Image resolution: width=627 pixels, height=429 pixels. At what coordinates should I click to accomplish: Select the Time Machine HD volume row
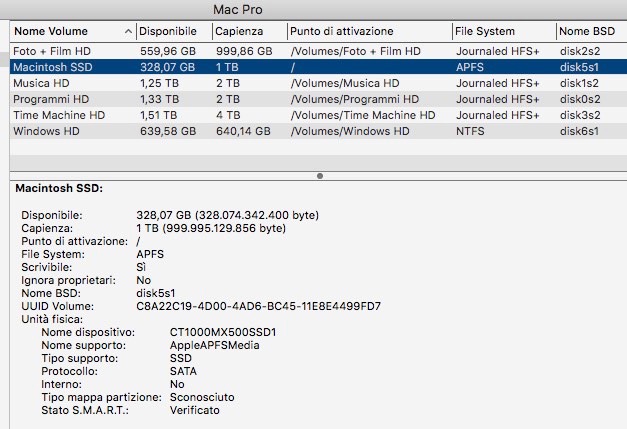pyautogui.click(x=58, y=114)
